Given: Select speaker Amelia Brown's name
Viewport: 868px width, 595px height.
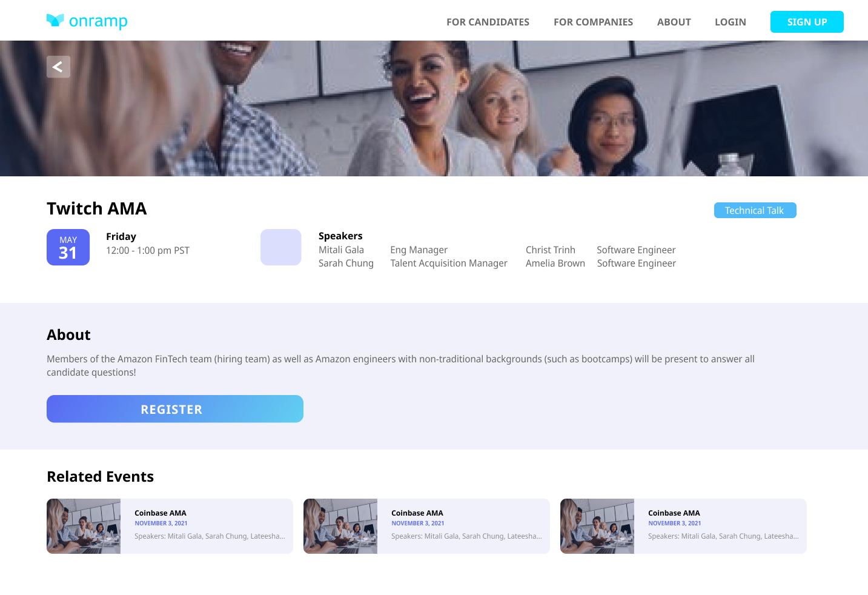Looking at the screenshot, I should coord(555,263).
